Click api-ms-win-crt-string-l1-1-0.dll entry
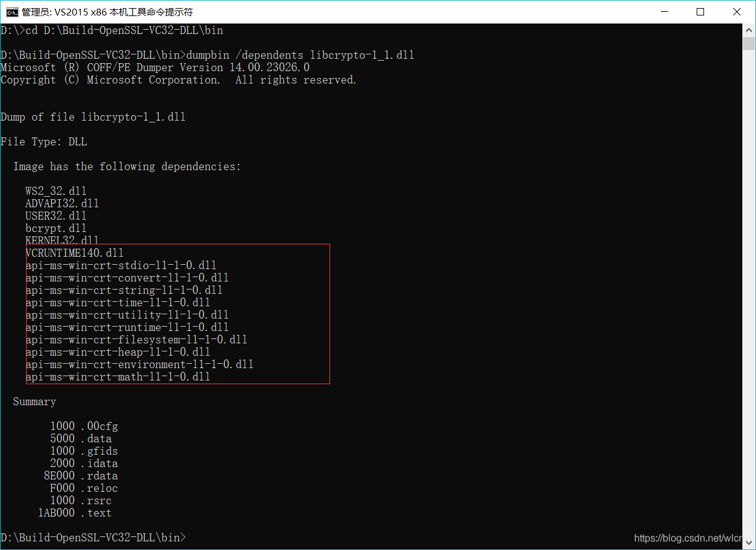 [124, 290]
